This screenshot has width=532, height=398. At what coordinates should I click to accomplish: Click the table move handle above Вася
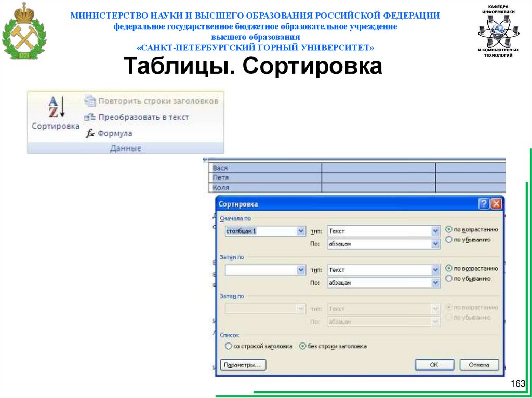205,159
